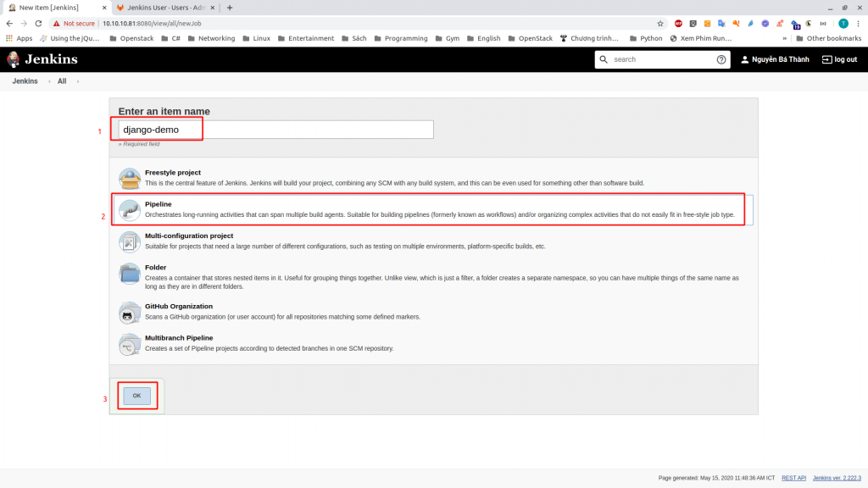The image size is (868, 488).
Task: Open the Sách bookmarks folder
Action: 354,38
